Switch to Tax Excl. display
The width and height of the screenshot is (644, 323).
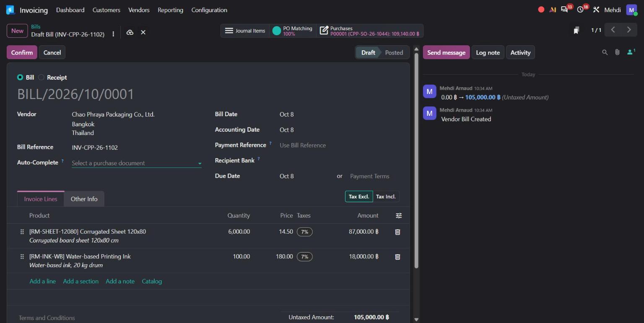[359, 197]
